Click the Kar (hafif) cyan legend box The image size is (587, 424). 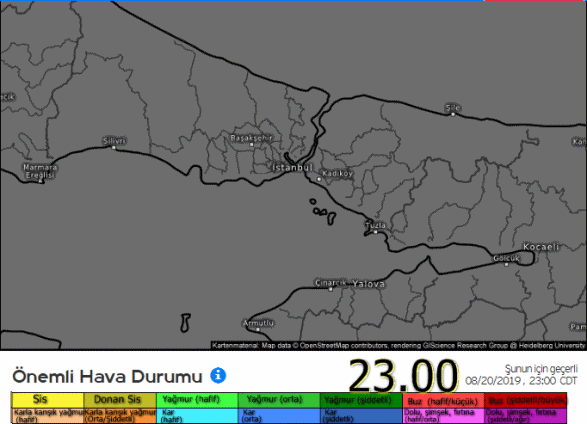point(197,415)
